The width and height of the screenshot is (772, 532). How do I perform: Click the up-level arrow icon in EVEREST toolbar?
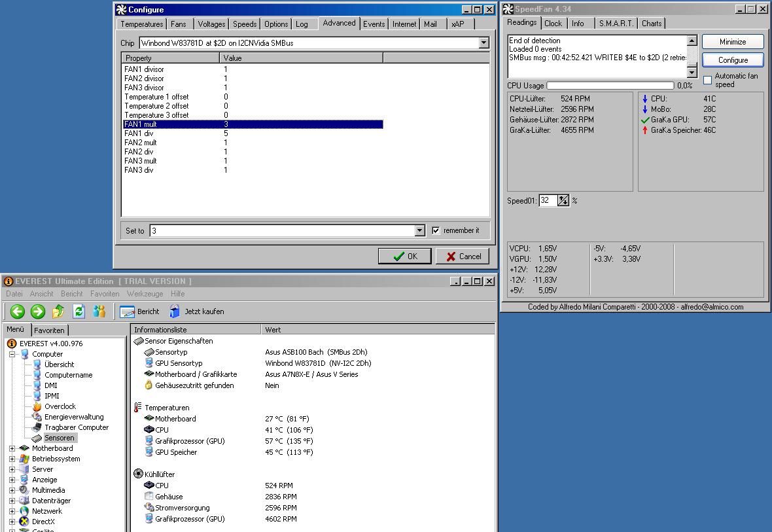point(58,311)
